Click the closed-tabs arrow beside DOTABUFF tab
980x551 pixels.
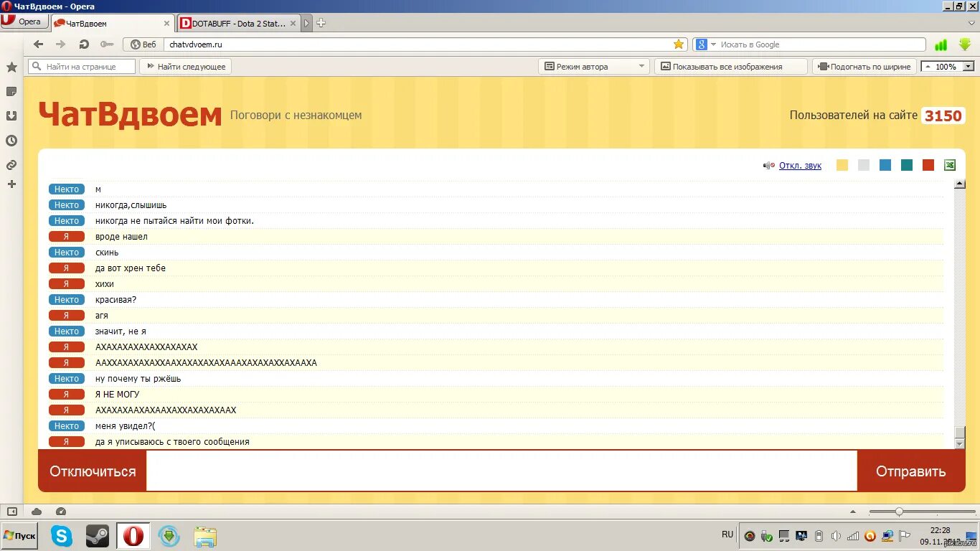[x=307, y=23]
